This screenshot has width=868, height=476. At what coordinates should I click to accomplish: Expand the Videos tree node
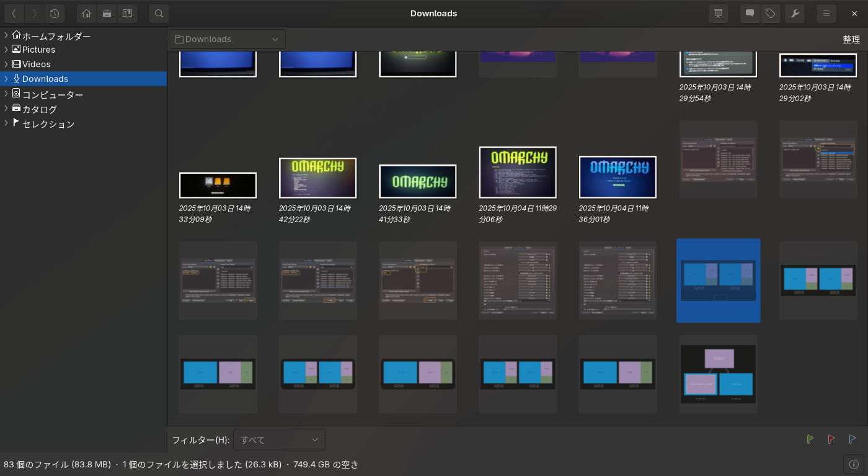6,64
